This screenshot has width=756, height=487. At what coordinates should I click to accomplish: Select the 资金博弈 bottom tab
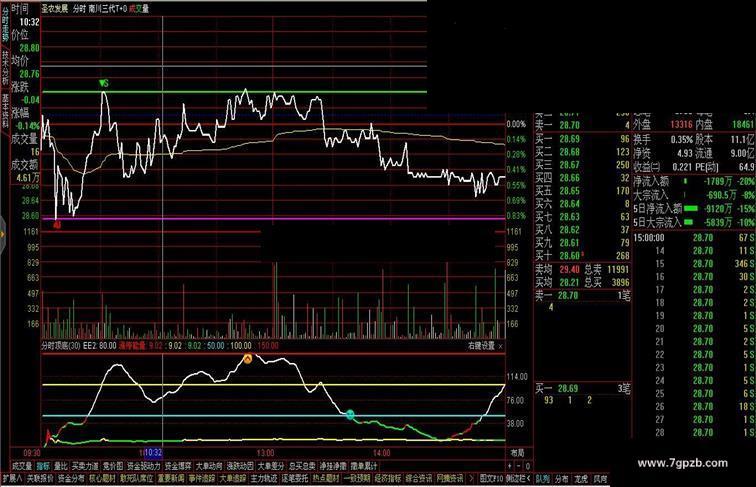[x=178, y=466]
